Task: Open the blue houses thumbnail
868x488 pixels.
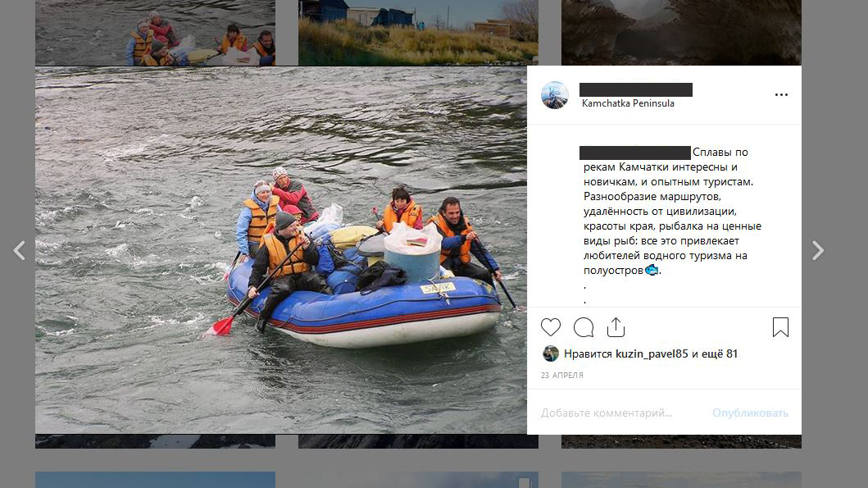Action: coord(418,33)
